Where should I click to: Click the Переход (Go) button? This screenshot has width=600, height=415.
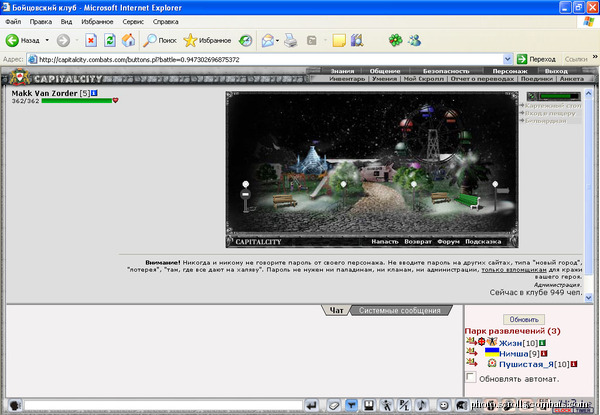pos(536,59)
